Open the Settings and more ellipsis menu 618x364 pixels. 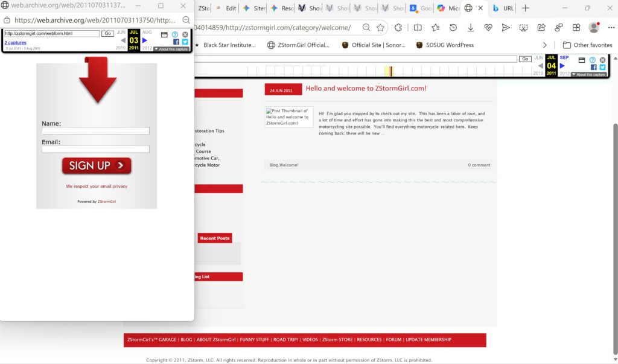(611, 28)
